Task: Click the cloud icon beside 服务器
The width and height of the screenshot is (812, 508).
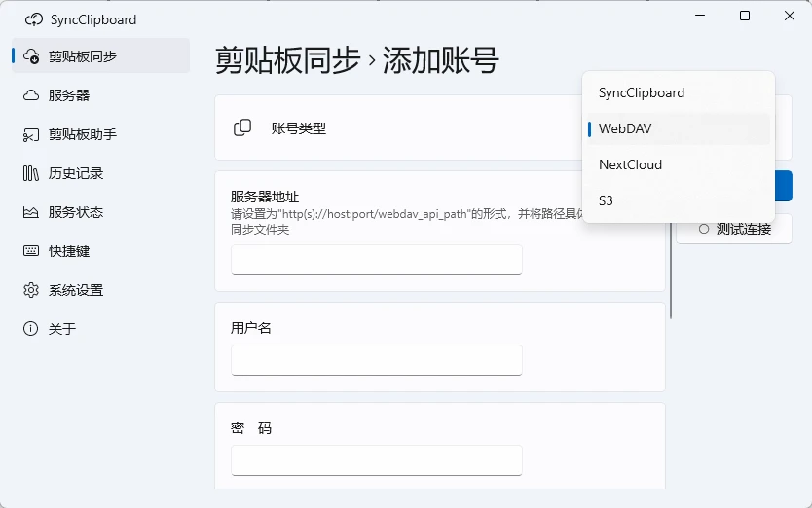Action: pyautogui.click(x=31, y=95)
